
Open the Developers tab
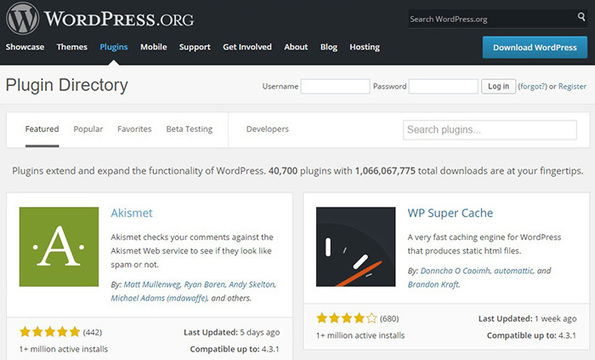(x=267, y=129)
